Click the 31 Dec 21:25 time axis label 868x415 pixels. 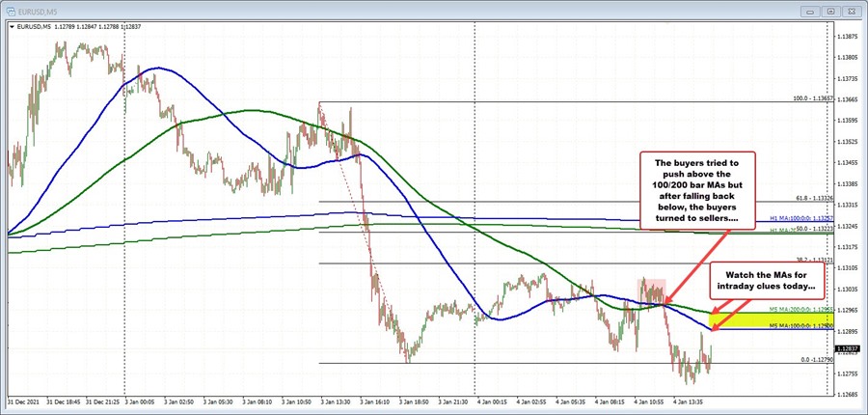pyautogui.click(x=103, y=404)
